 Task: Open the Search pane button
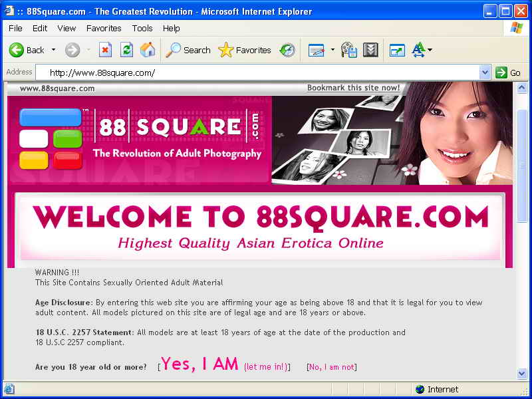188,51
